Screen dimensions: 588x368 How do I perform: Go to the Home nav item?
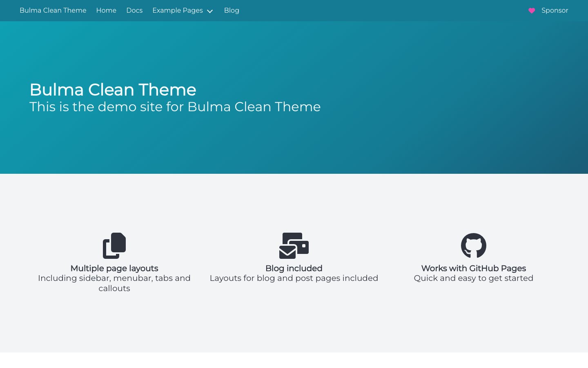coord(106,11)
